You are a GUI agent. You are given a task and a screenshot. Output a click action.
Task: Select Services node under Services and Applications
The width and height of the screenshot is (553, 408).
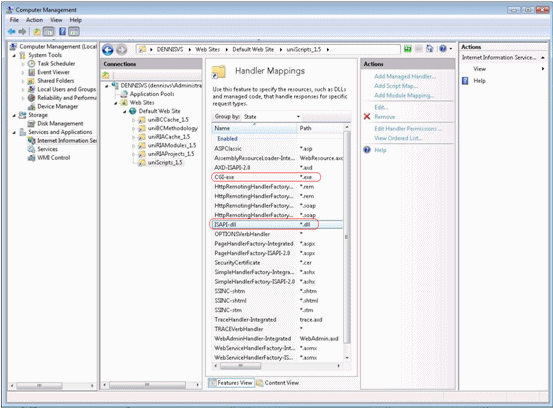point(47,149)
